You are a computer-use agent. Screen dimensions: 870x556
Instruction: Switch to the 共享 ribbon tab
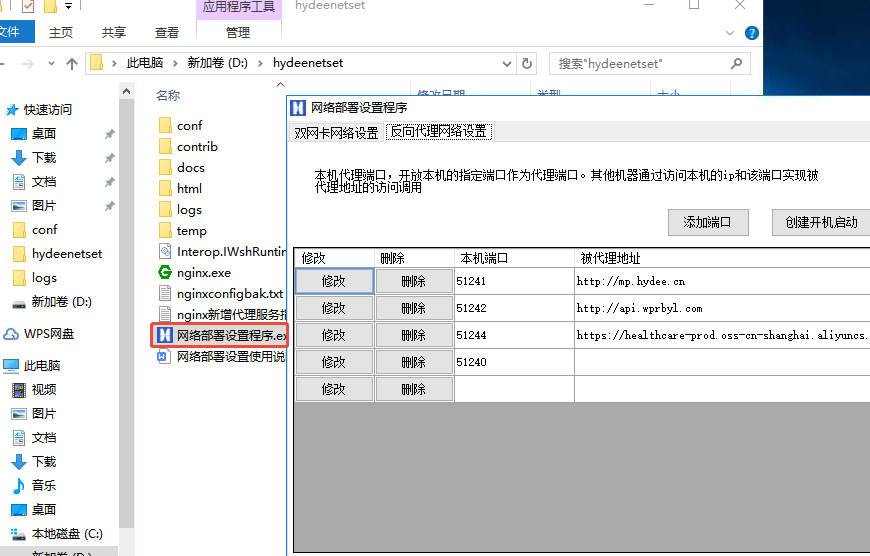(114, 33)
